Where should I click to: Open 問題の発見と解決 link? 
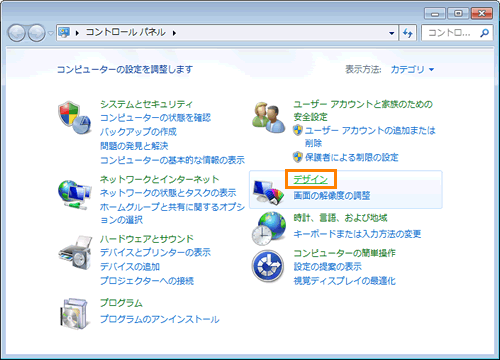pyautogui.click(x=134, y=146)
